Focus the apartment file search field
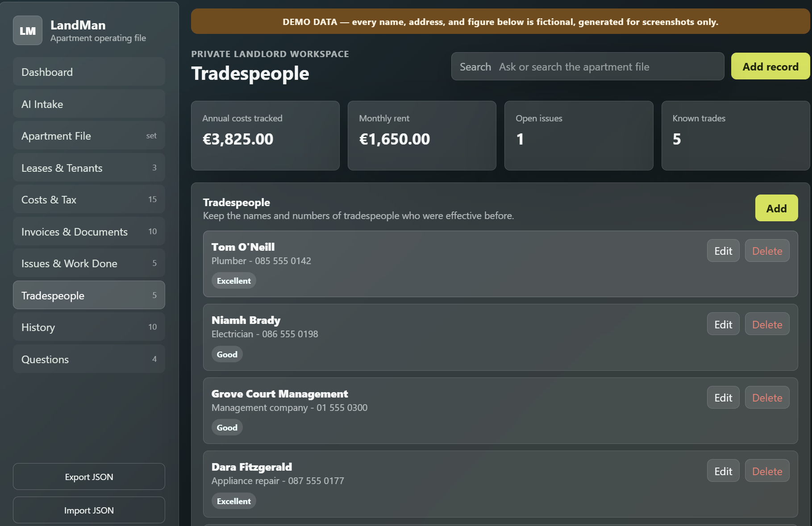Screen dimensions: 812x526 [x=587, y=66]
